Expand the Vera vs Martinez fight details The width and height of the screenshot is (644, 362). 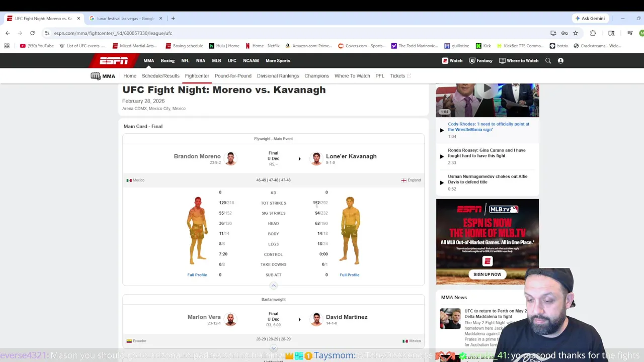pos(273,348)
